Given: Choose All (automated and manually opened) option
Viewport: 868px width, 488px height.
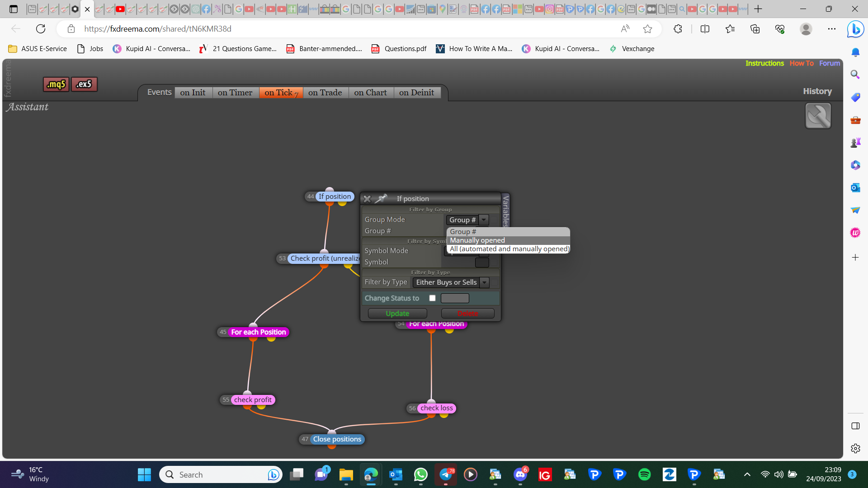Looking at the screenshot, I should pyautogui.click(x=508, y=249).
